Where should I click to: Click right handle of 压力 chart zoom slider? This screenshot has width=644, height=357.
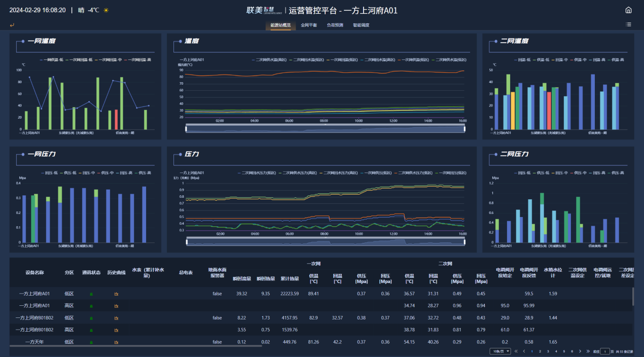click(x=465, y=242)
